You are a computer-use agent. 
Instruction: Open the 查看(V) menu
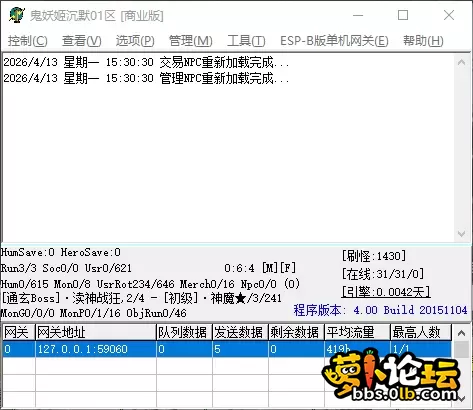click(82, 41)
